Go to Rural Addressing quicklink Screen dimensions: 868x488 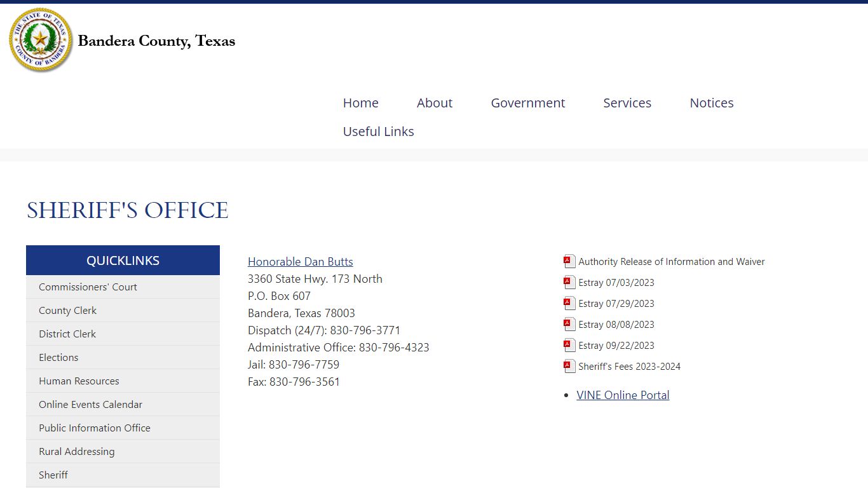[123, 452]
